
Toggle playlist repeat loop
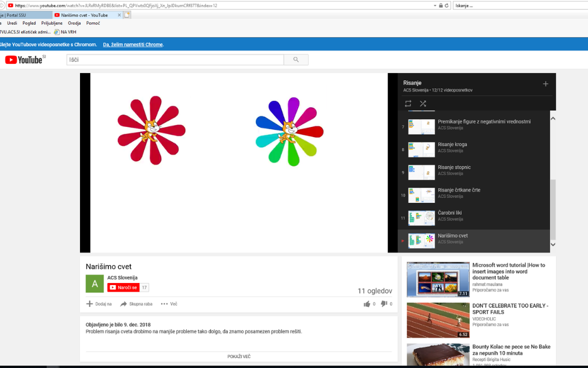pos(408,104)
